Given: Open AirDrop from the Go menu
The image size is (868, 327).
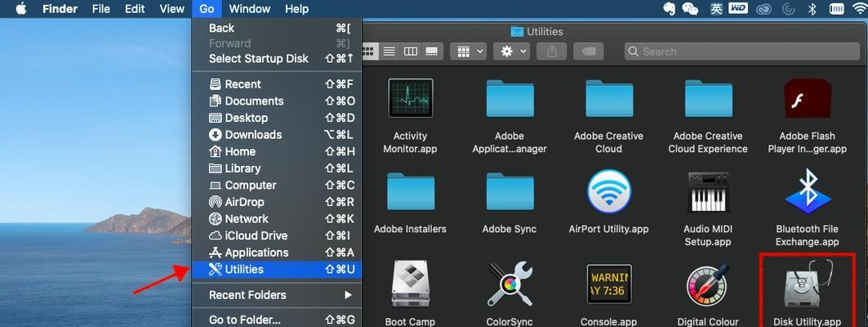Looking at the screenshot, I should point(277,202).
